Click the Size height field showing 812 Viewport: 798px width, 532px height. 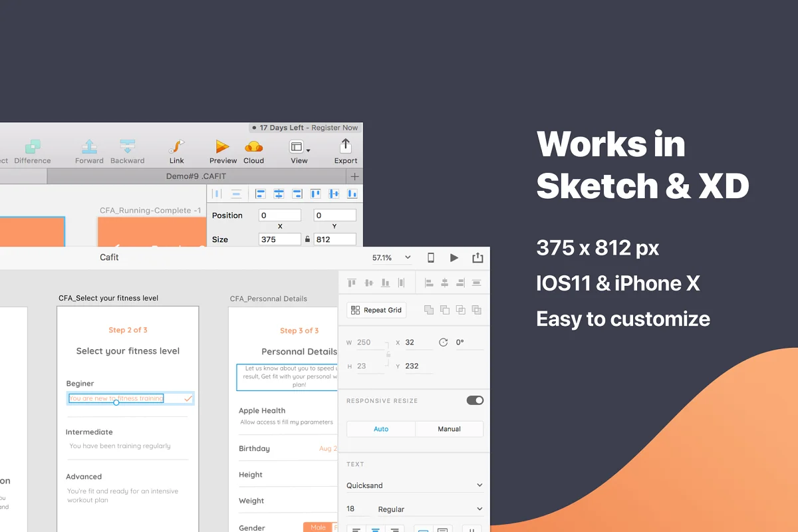pyautogui.click(x=335, y=239)
